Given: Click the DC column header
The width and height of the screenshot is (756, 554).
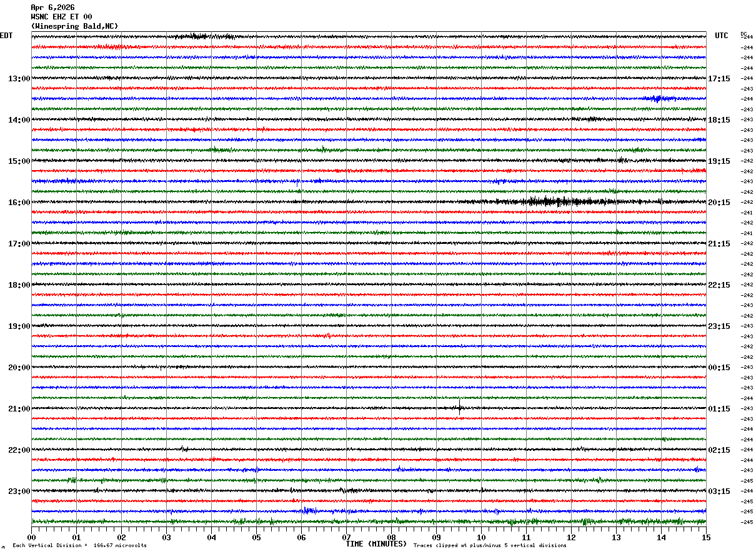Looking at the screenshot, I should (x=744, y=33).
